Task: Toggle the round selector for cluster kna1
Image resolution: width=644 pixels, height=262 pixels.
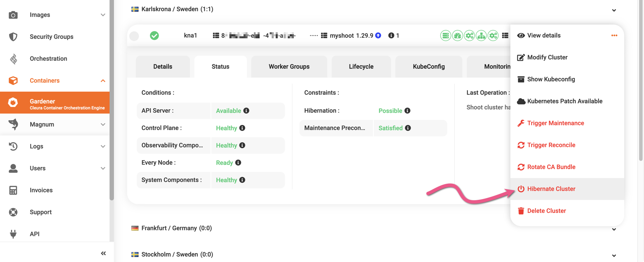Action: point(134,36)
